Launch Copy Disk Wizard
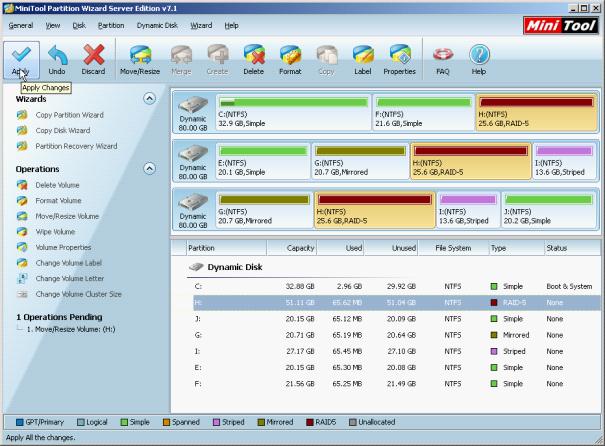 pos(63,130)
